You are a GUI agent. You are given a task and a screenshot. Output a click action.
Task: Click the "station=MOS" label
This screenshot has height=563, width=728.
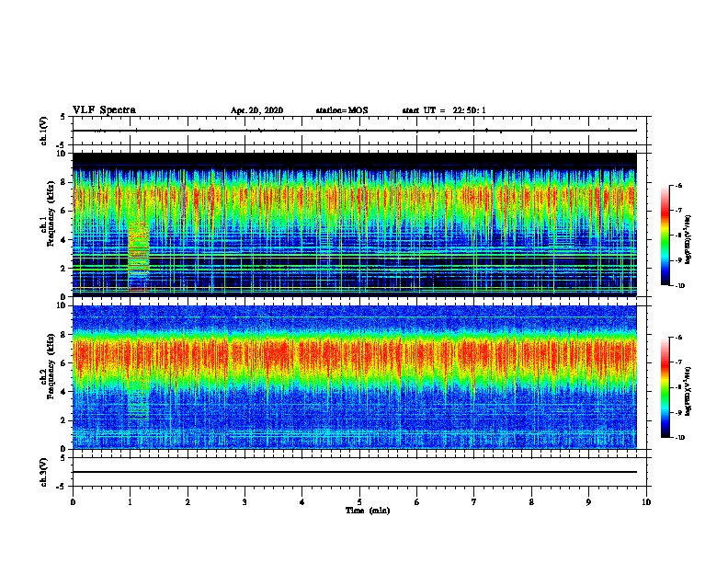pyautogui.click(x=342, y=110)
